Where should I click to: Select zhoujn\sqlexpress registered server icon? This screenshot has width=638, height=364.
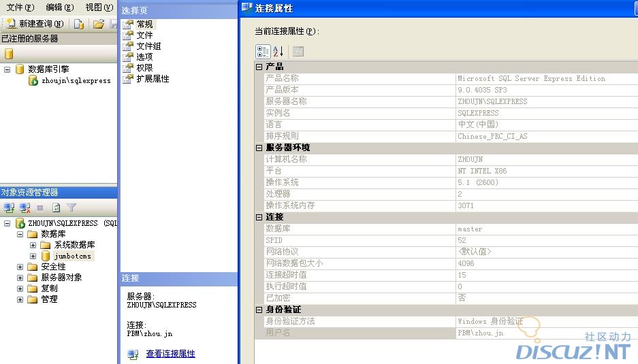click(33, 80)
